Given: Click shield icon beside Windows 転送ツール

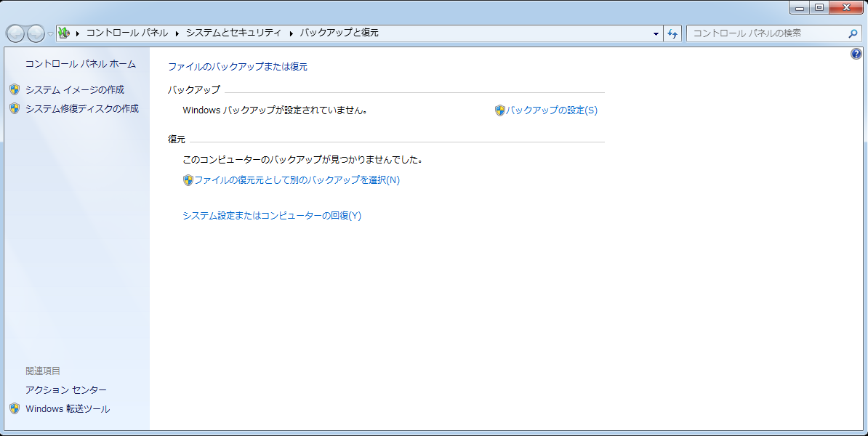Looking at the screenshot, I should point(15,409).
